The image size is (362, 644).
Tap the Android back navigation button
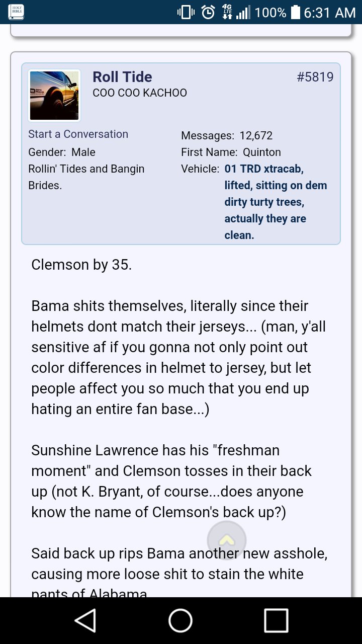(x=85, y=620)
